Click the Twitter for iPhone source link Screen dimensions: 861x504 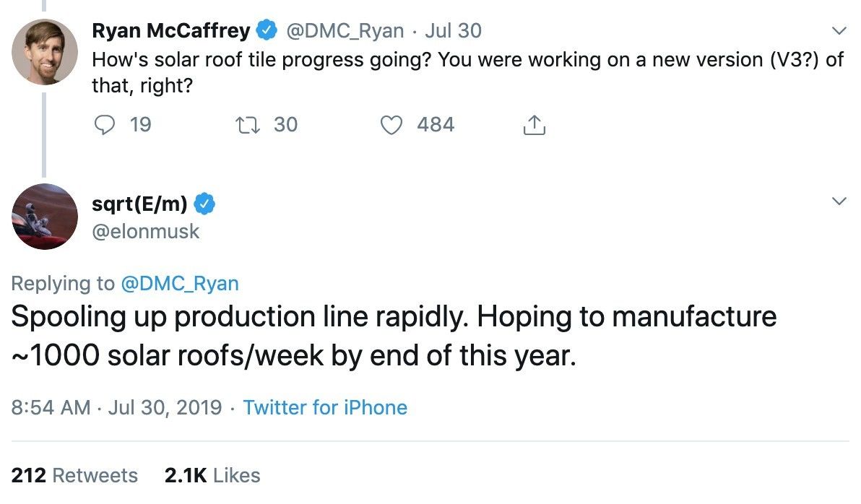(x=325, y=407)
